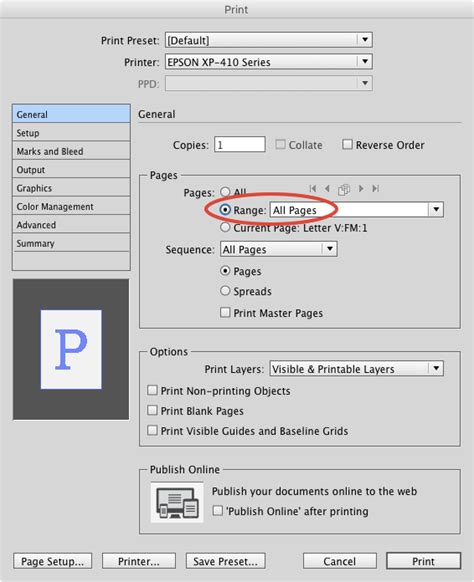474x582 pixels.
Task: Switch to Marks and Bleed section
Action: (x=71, y=151)
